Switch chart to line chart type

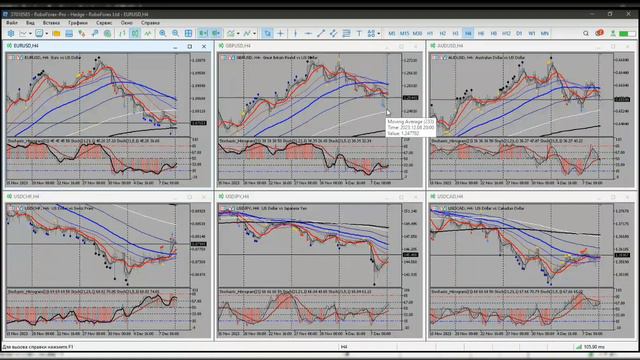pyautogui.click(x=148, y=33)
